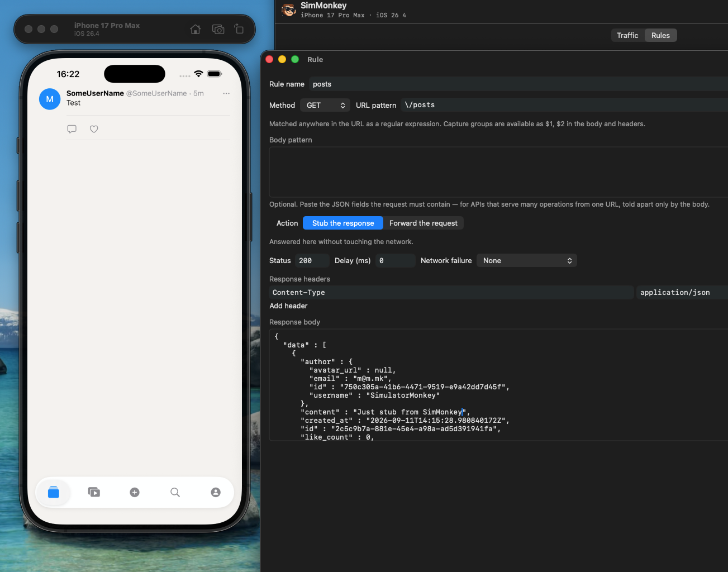Screen dimensions: 728x572
Task: Select the feed tab icon in phone tab bar
Action: pos(54,492)
